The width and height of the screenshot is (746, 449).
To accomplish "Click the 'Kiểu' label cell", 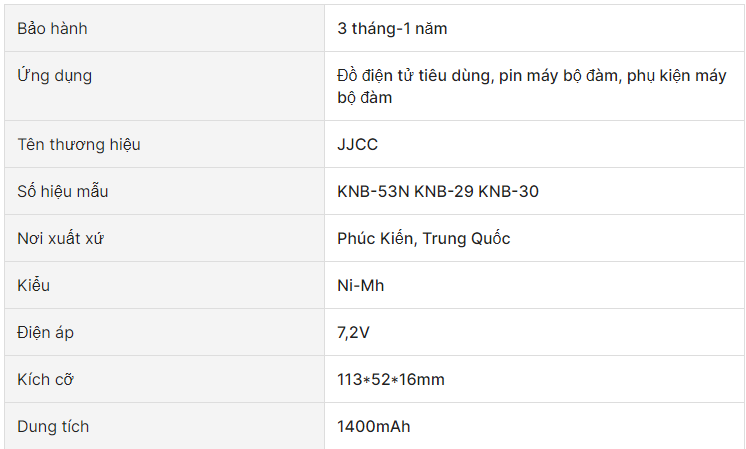I will pos(165,285).
